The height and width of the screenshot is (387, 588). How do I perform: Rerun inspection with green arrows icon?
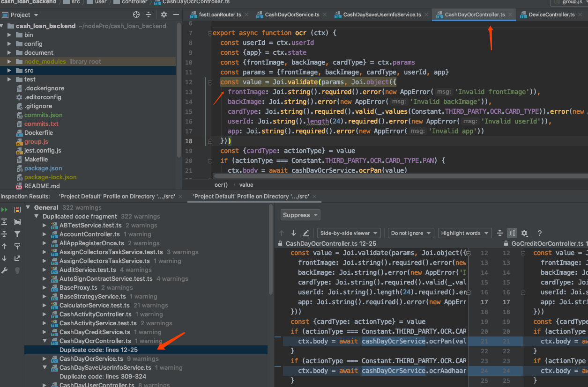coord(5,210)
